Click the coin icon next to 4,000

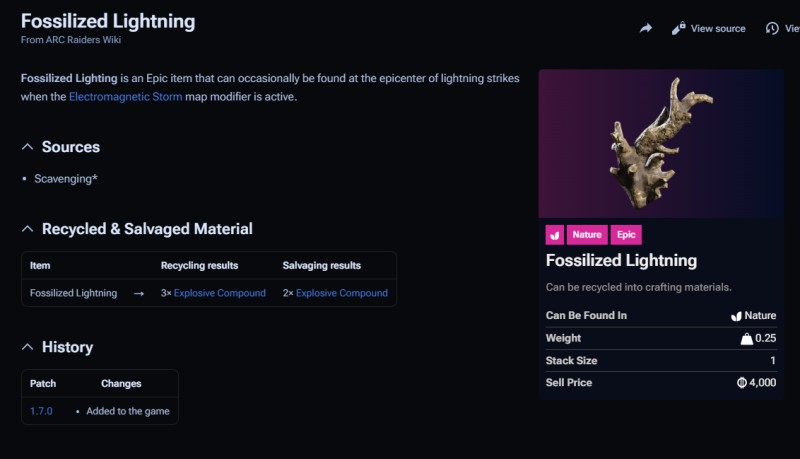pos(741,383)
